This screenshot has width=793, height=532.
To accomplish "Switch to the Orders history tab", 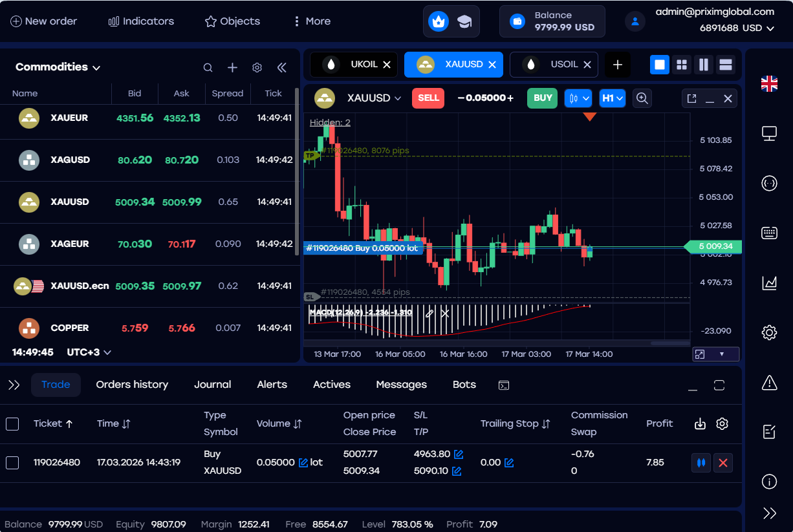I will tap(132, 384).
